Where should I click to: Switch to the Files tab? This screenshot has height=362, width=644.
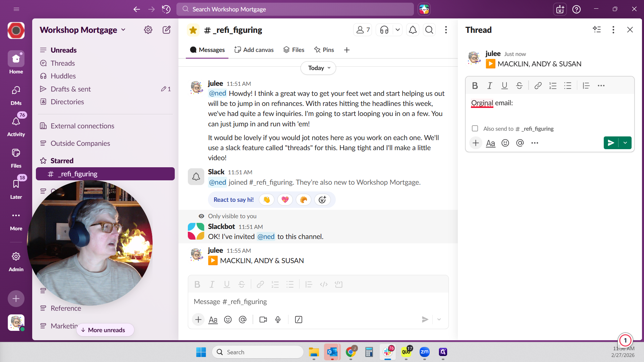(x=294, y=50)
